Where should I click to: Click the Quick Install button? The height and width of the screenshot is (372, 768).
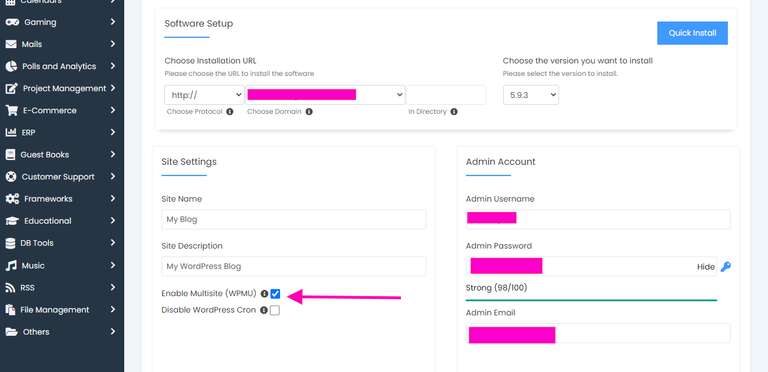tap(692, 33)
